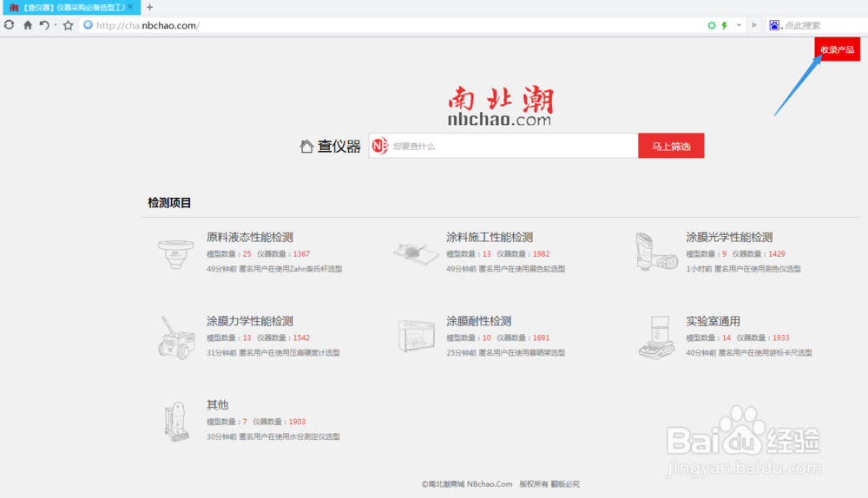Click the gloss meter icon for 涂膜光学性能检测

pos(656,252)
